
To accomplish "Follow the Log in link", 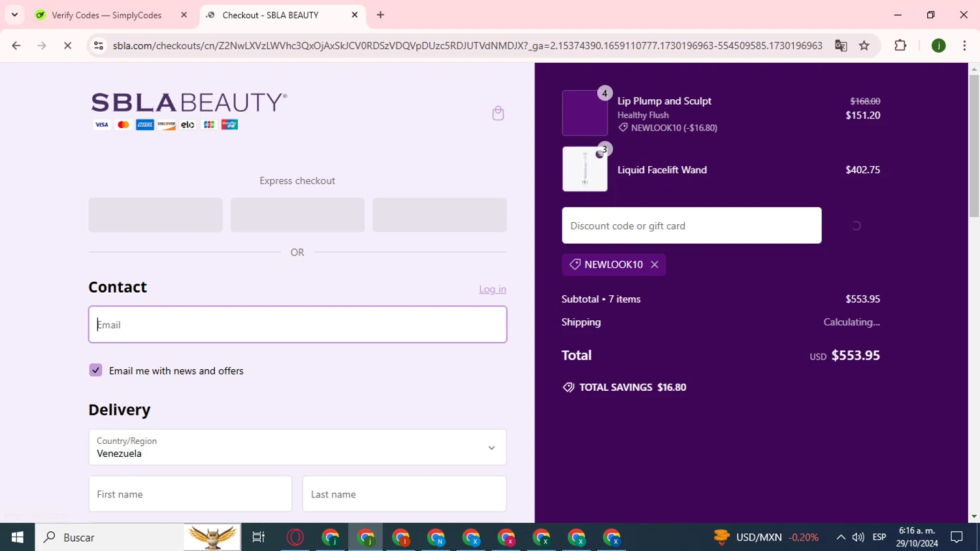I will (493, 289).
